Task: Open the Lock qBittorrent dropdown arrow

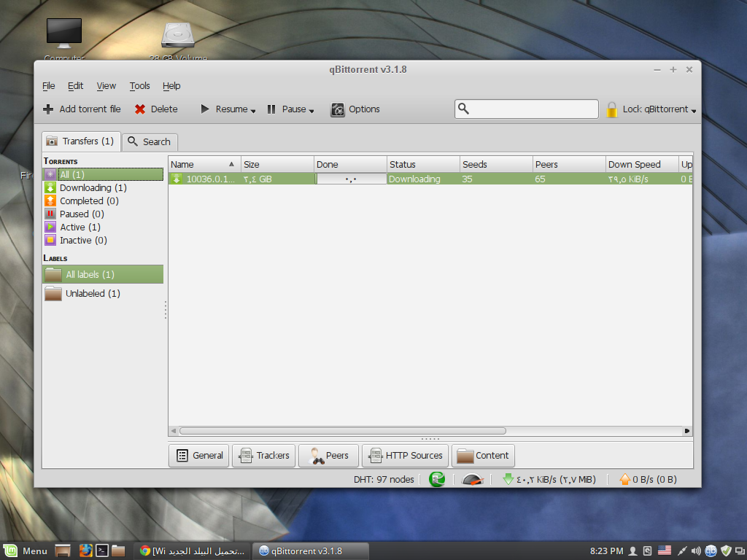Action: (694, 111)
